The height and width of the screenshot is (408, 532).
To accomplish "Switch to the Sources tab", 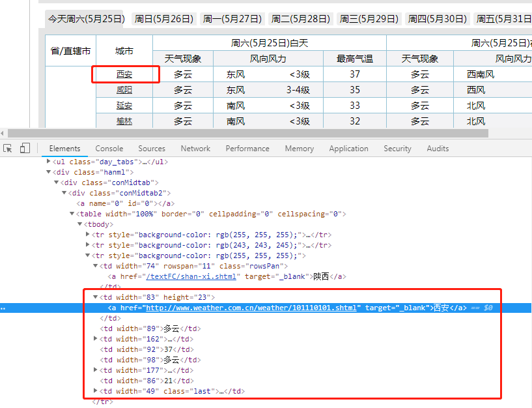I will pos(151,149).
